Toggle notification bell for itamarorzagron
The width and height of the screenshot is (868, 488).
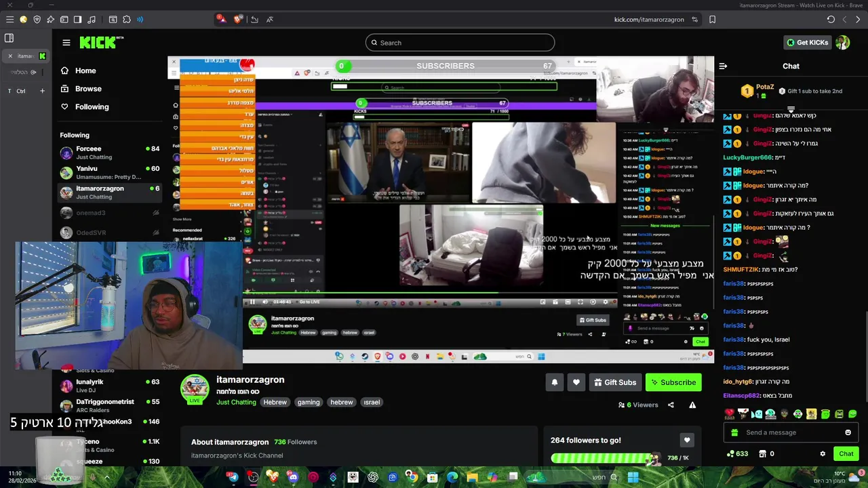[554, 382]
